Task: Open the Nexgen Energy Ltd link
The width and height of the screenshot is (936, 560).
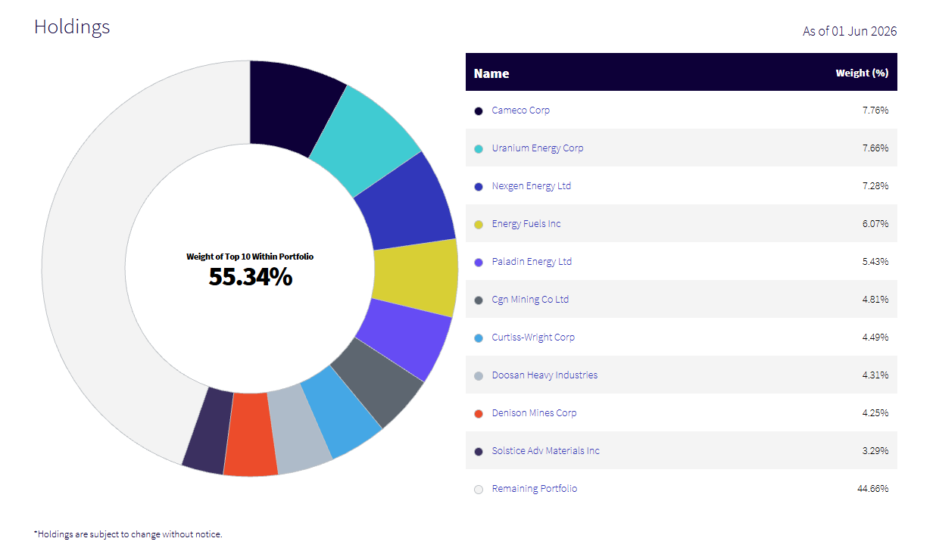Action: (532, 186)
